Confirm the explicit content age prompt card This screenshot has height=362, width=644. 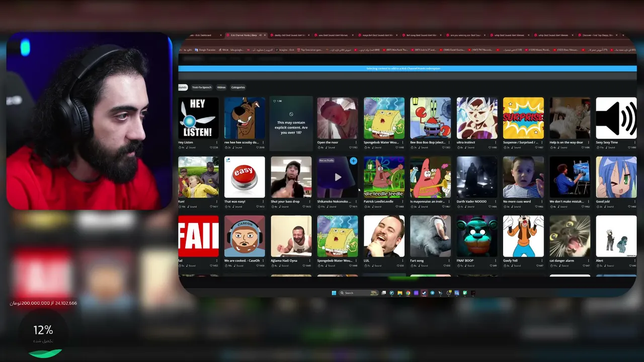coord(291,124)
